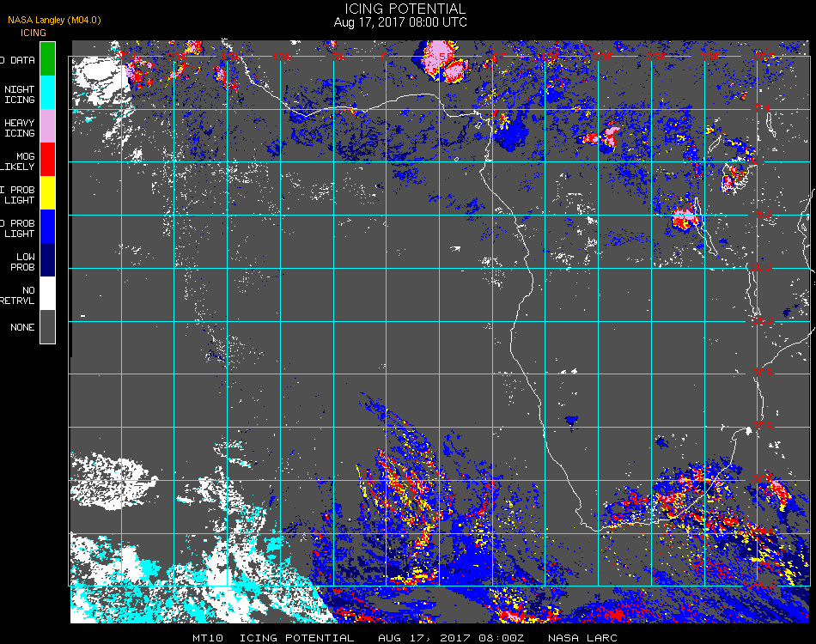This screenshot has height=644, width=816.
Task: Click the 'LOW PROB' legend label
Action: pos(23,262)
